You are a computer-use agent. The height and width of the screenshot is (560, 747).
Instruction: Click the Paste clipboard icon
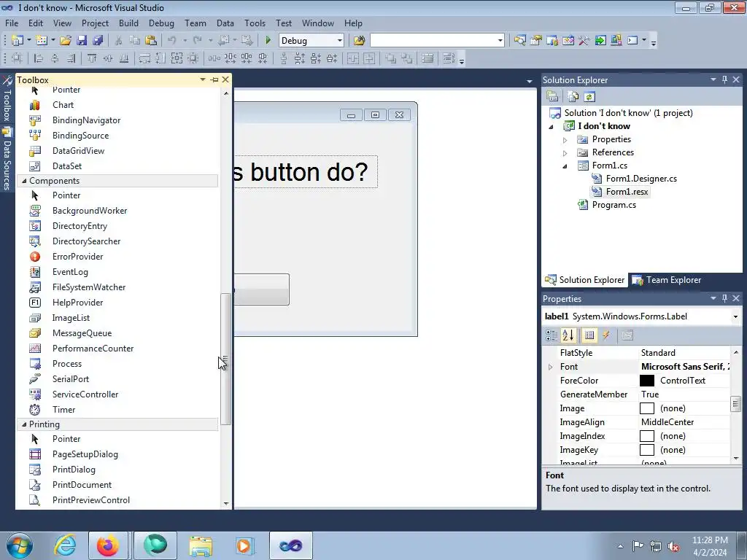point(150,41)
